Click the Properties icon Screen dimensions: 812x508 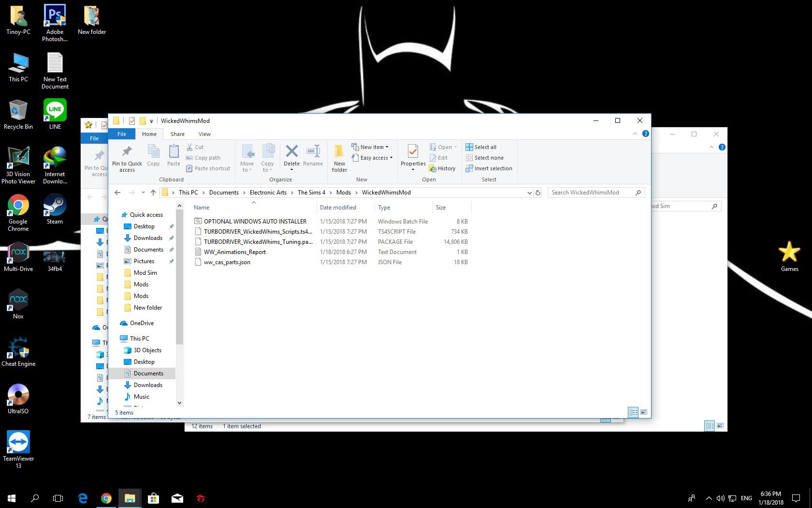(413, 151)
